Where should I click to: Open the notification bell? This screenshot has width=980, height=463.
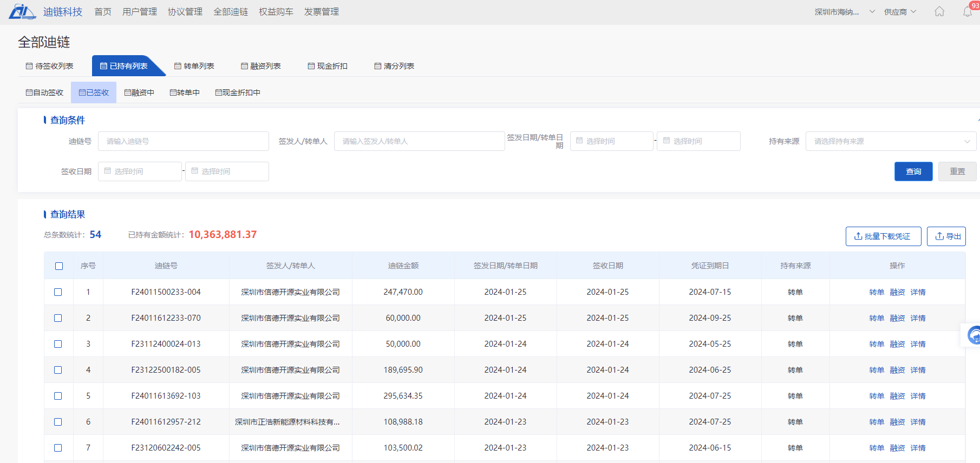pos(967,11)
